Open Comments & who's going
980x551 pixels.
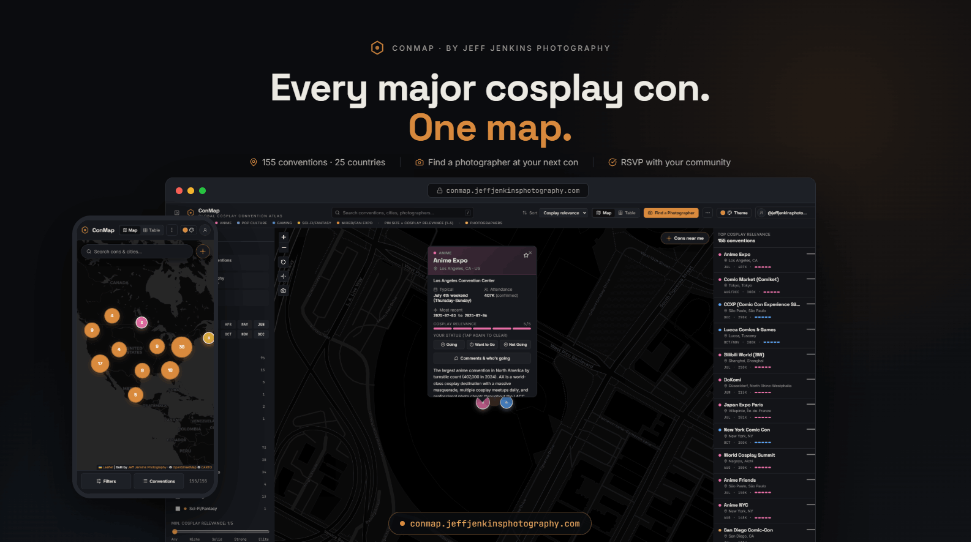(x=482, y=358)
